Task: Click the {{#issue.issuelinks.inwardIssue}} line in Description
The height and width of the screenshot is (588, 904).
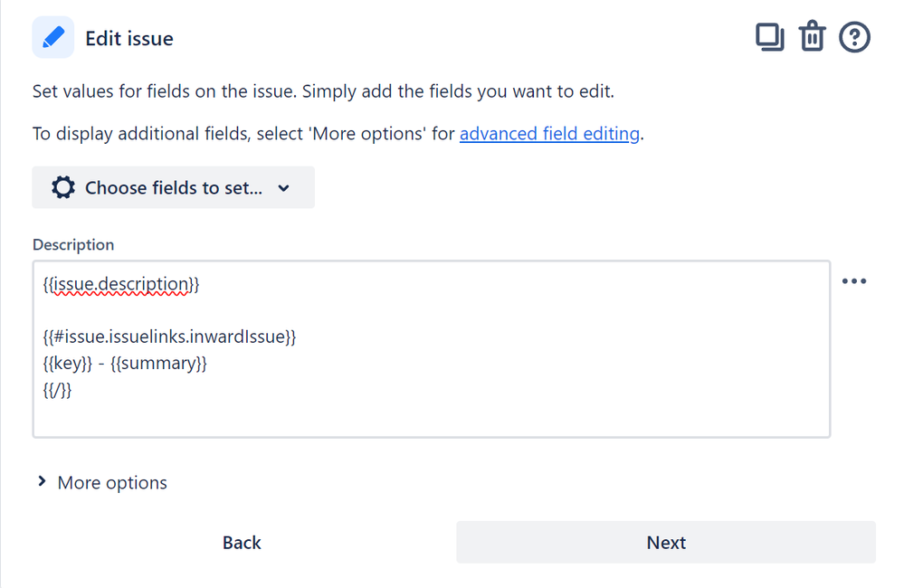Action: pos(169,337)
